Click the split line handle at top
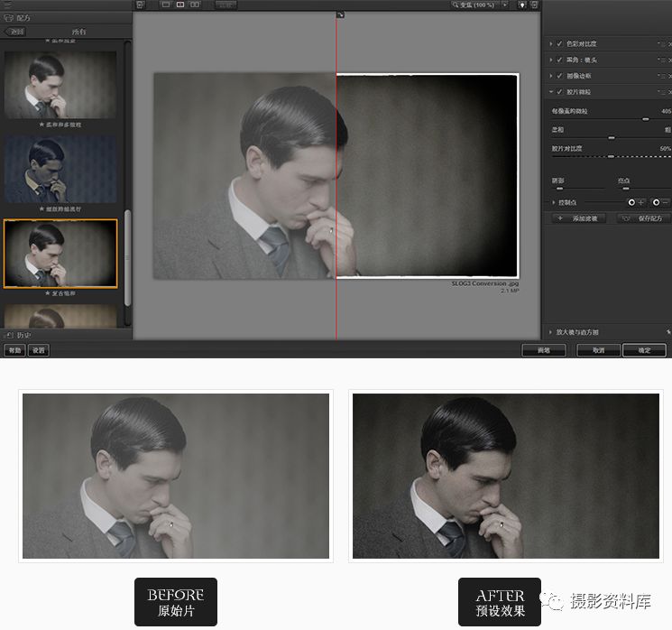Viewport: 672px width, 630px height. tap(340, 14)
